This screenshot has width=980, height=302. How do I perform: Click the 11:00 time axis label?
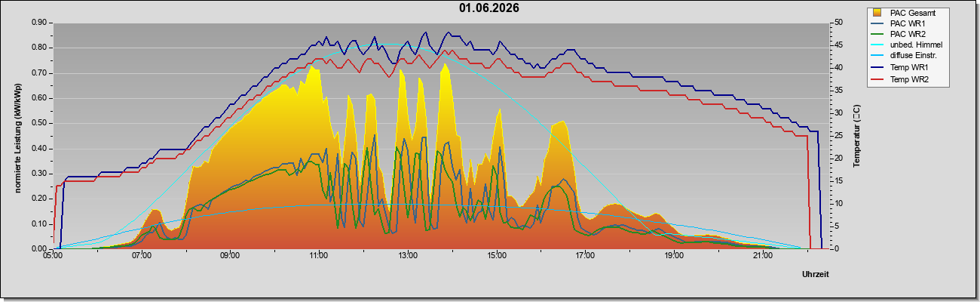[319, 257]
